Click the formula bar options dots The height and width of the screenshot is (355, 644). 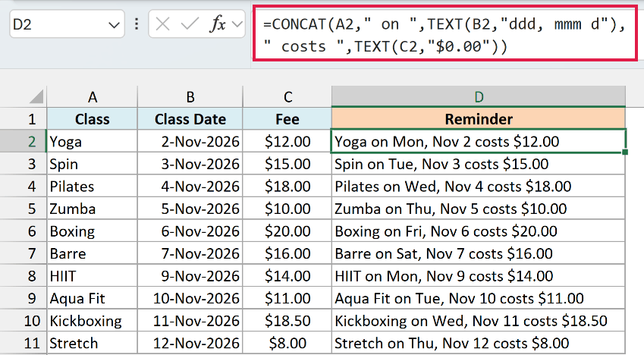tap(137, 24)
